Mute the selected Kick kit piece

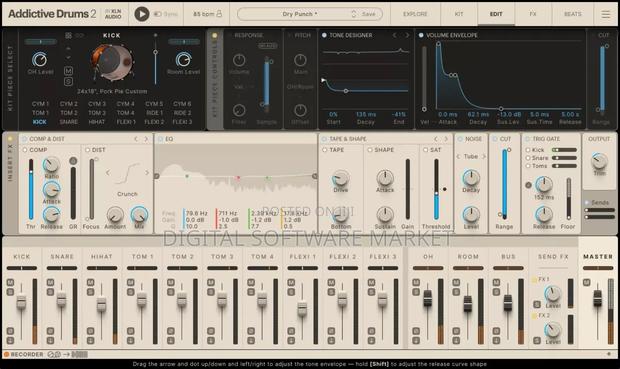pyautogui.click(x=68, y=71)
